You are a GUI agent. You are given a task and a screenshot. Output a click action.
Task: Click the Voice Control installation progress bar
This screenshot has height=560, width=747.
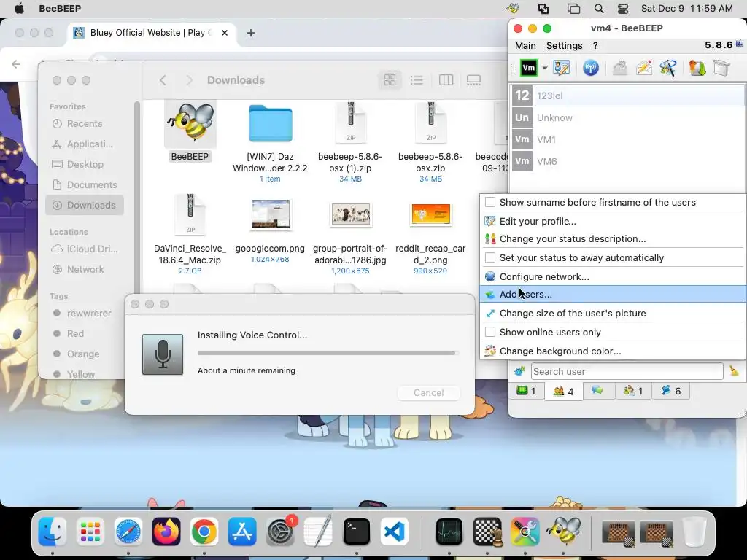pos(328,353)
